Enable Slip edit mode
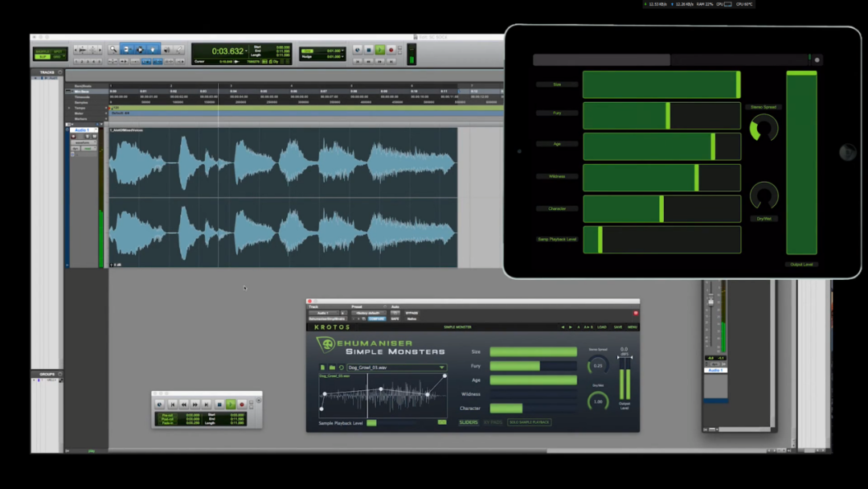 pos(43,56)
